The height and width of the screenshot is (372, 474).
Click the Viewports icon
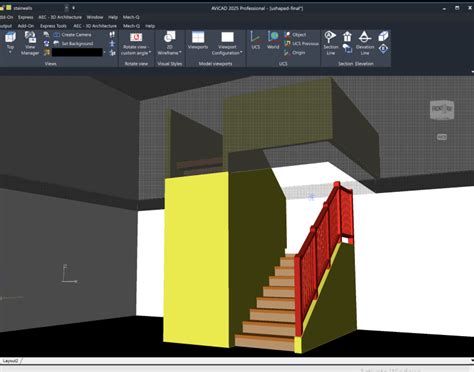point(198,37)
